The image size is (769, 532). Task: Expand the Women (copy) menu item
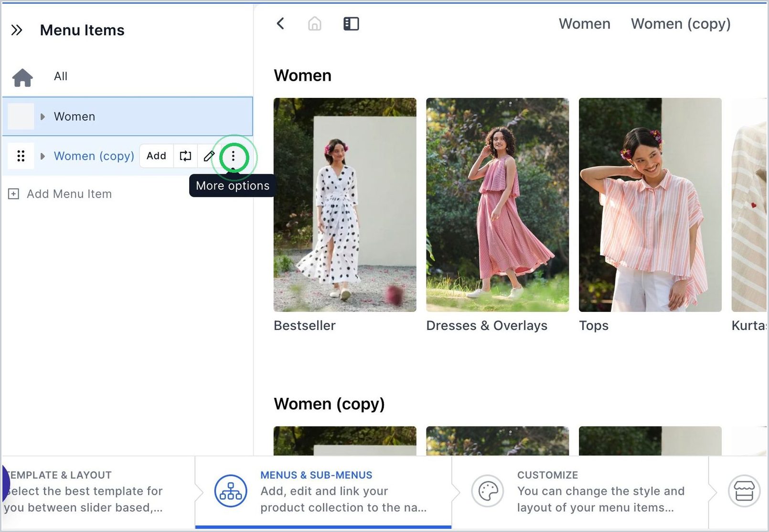tap(43, 156)
